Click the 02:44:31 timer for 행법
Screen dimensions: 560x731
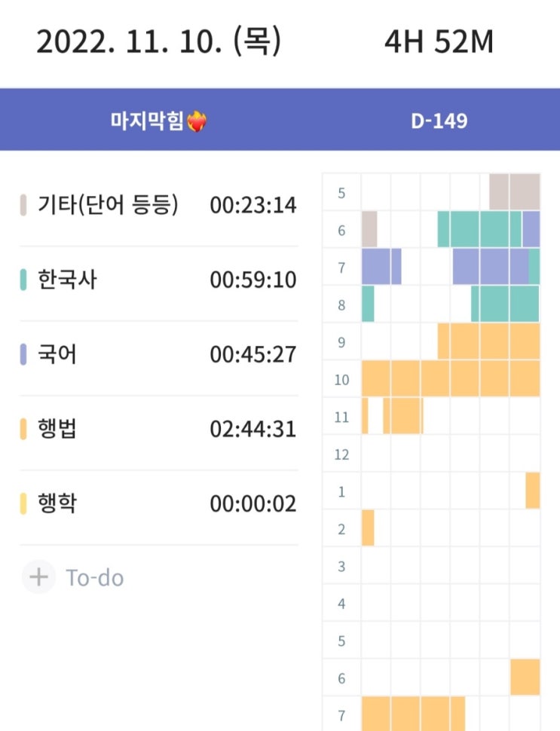click(x=253, y=430)
